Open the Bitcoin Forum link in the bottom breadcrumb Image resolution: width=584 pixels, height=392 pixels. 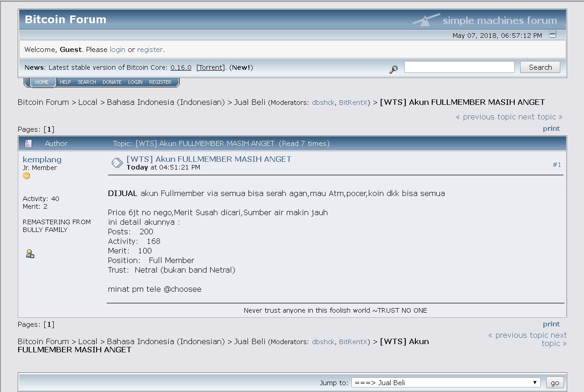[x=43, y=341]
